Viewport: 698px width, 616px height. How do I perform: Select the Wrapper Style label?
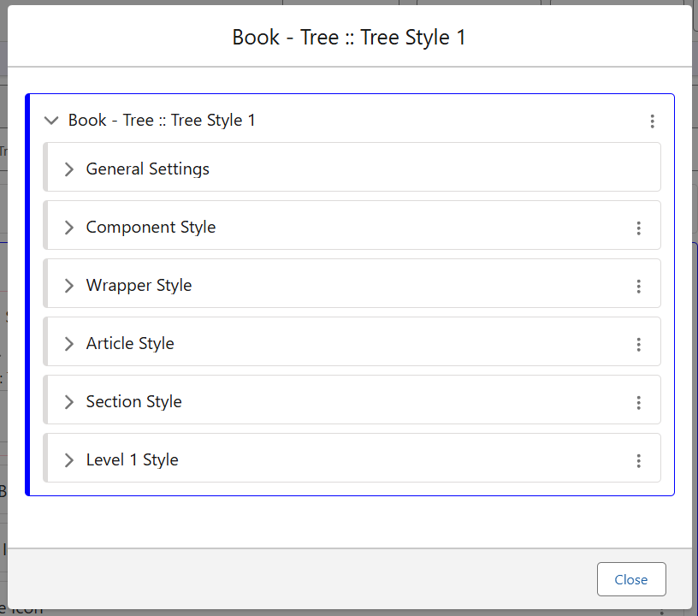coord(139,285)
